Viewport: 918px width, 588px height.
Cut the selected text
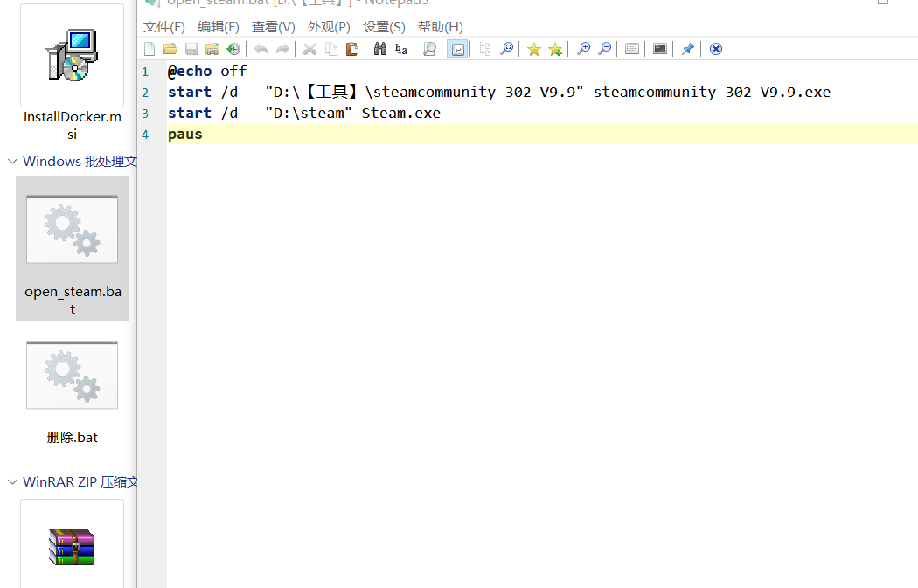(x=309, y=49)
